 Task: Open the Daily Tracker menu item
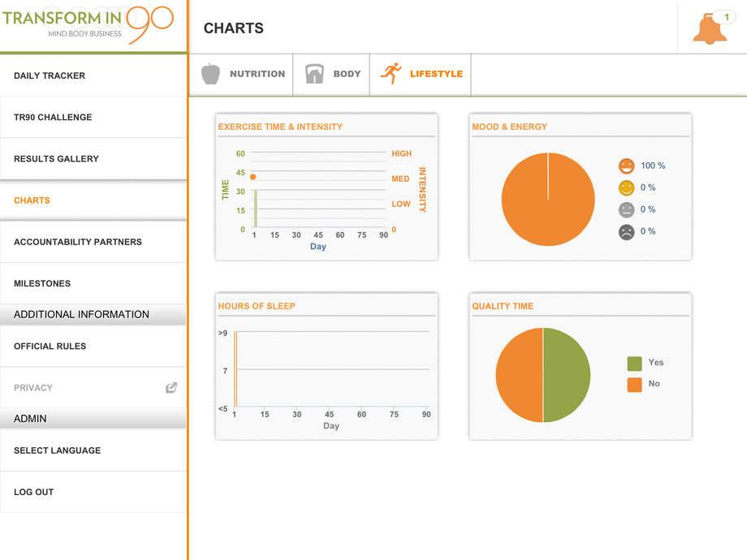(x=50, y=75)
